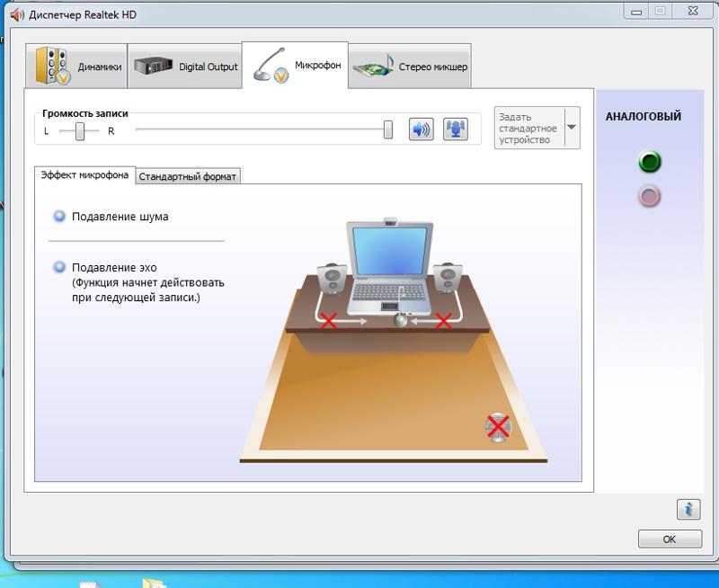
Task: Click the pink analog jack connector
Action: tap(649, 196)
